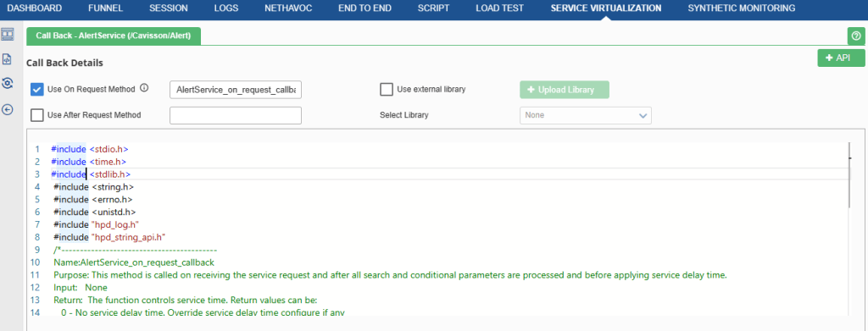Screen dimensions: 868x331
Task: Open the LOGS section
Action: point(225,8)
